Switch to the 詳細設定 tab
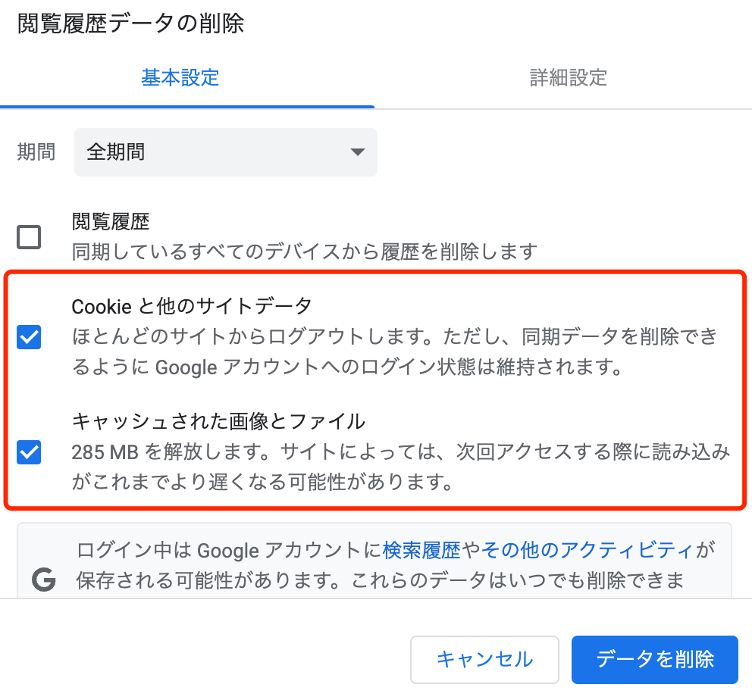Viewport: 752px width, 700px height. click(x=568, y=78)
